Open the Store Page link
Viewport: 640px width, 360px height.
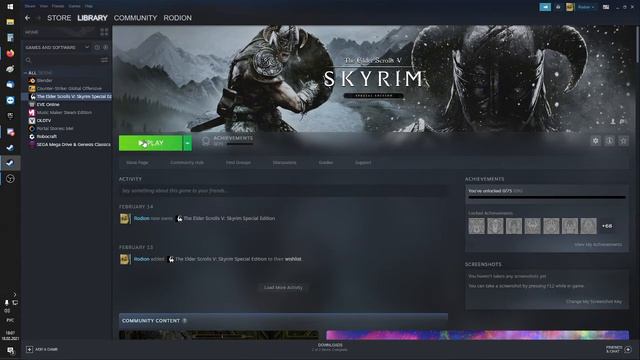(x=137, y=162)
